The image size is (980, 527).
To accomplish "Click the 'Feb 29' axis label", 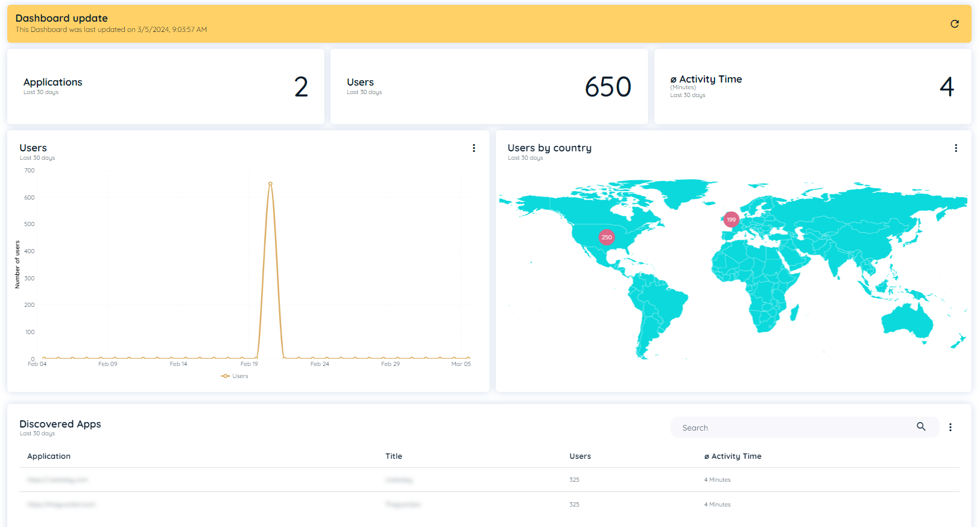I will [391, 364].
